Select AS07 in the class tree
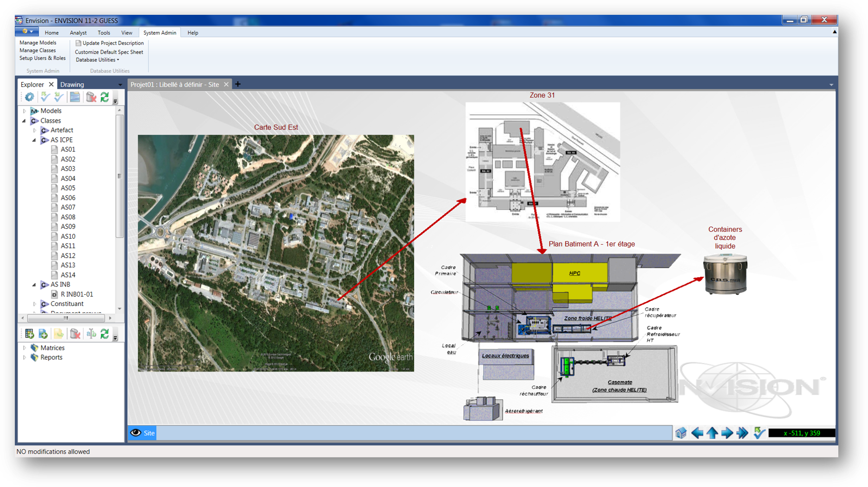The image size is (868, 487). 68,207
